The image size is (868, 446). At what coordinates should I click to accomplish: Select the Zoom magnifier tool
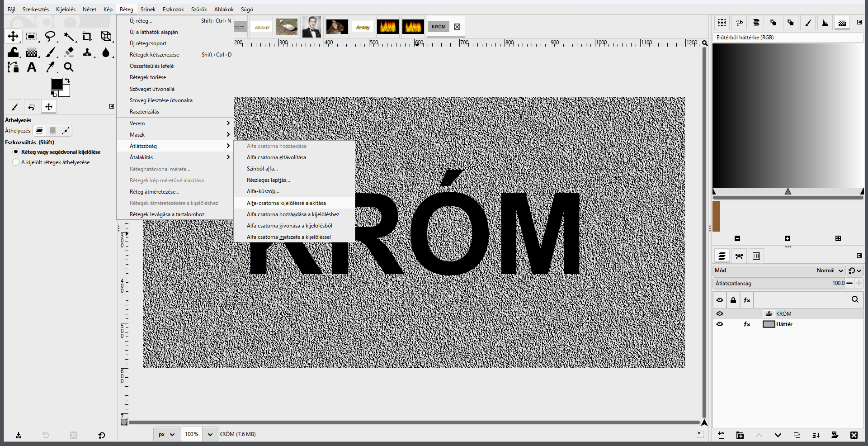[x=69, y=67]
